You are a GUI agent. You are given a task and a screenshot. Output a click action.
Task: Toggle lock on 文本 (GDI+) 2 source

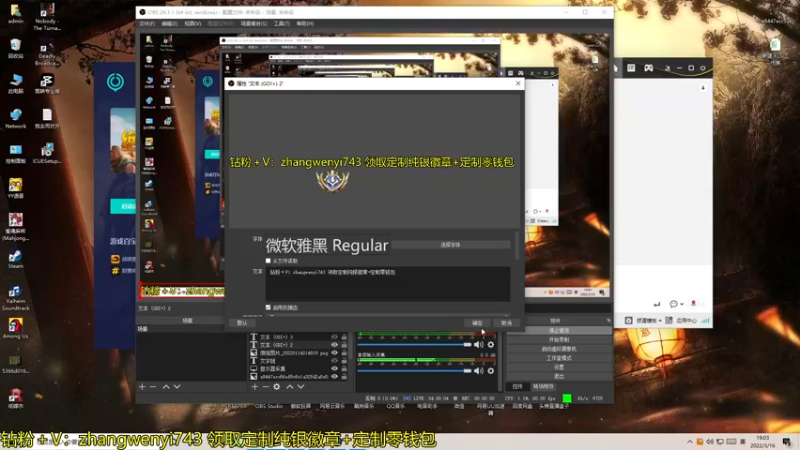(x=344, y=345)
